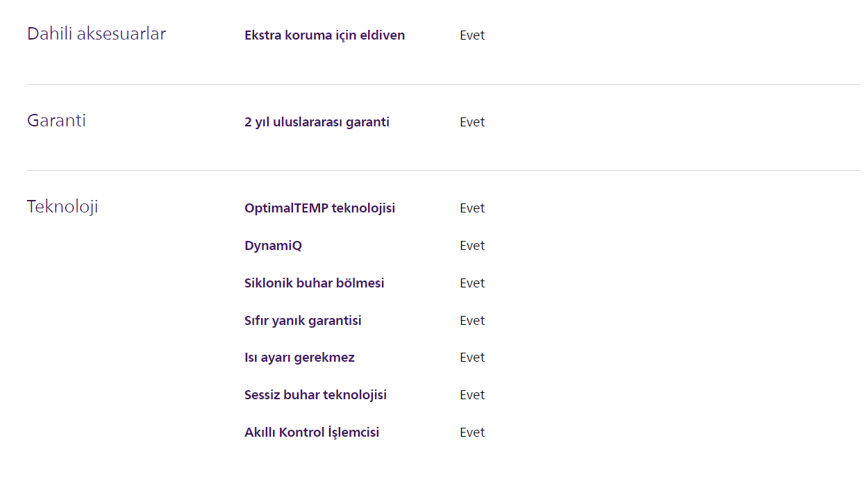The height and width of the screenshot is (477, 868).
Task: Select the 2 yıl uluslararası garanti label
Action: pyautogui.click(x=317, y=122)
